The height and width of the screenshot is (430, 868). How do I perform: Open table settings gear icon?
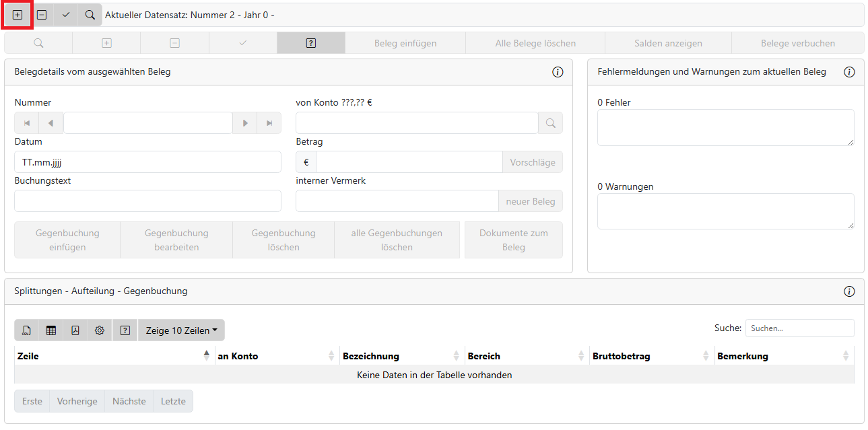pos(100,330)
